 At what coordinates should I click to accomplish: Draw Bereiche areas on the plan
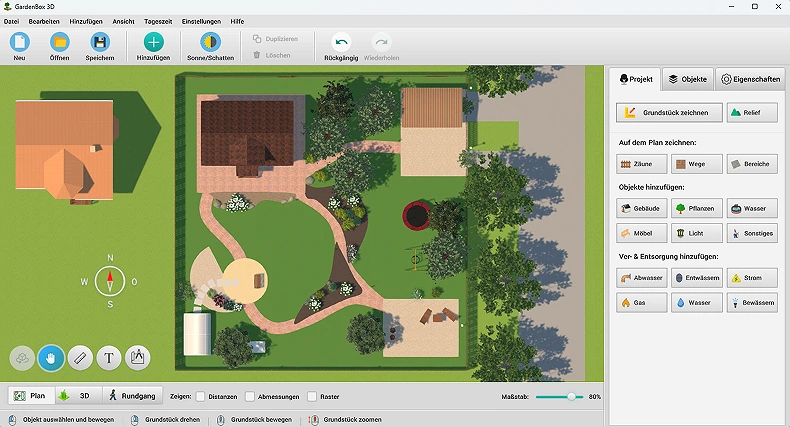click(x=752, y=164)
